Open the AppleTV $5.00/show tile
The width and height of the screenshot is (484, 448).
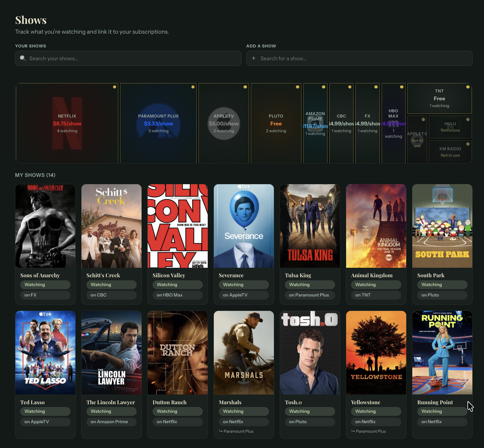[x=224, y=123]
